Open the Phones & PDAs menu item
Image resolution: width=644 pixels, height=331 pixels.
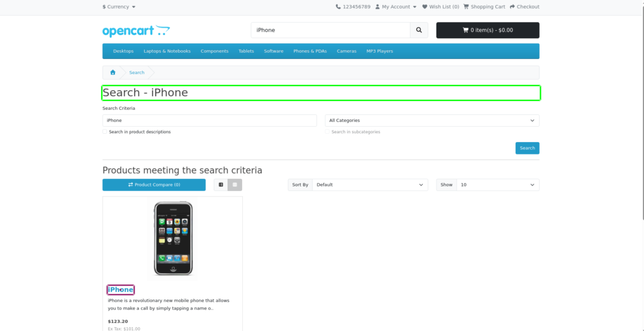tap(310, 52)
